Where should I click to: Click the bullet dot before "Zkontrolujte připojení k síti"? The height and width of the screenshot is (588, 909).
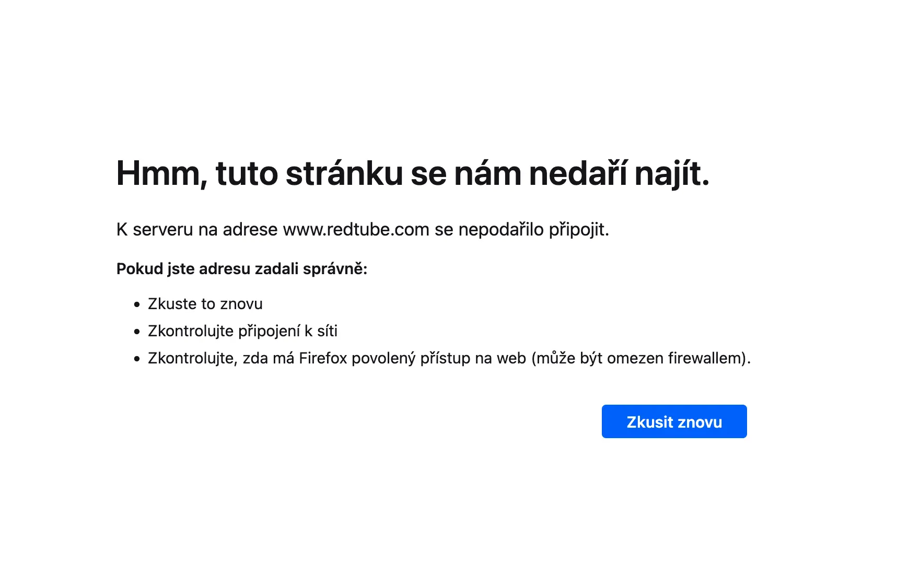coord(137,332)
